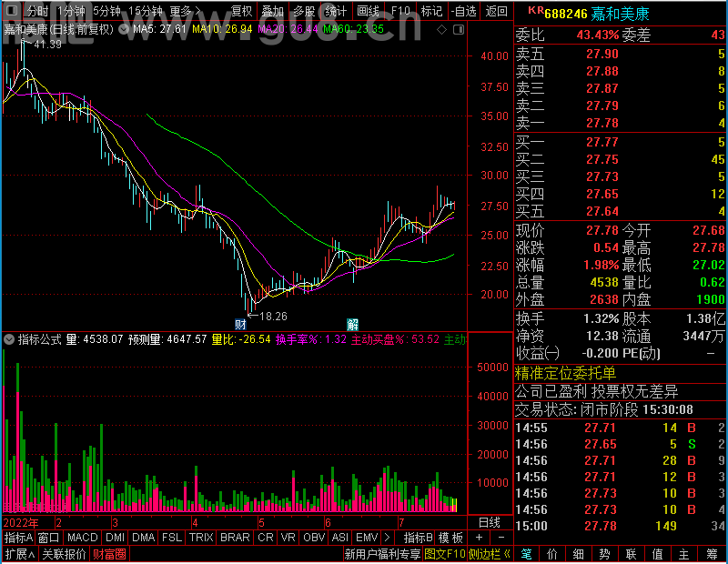Open the 关联报价 related quotes tab

(x=64, y=554)
